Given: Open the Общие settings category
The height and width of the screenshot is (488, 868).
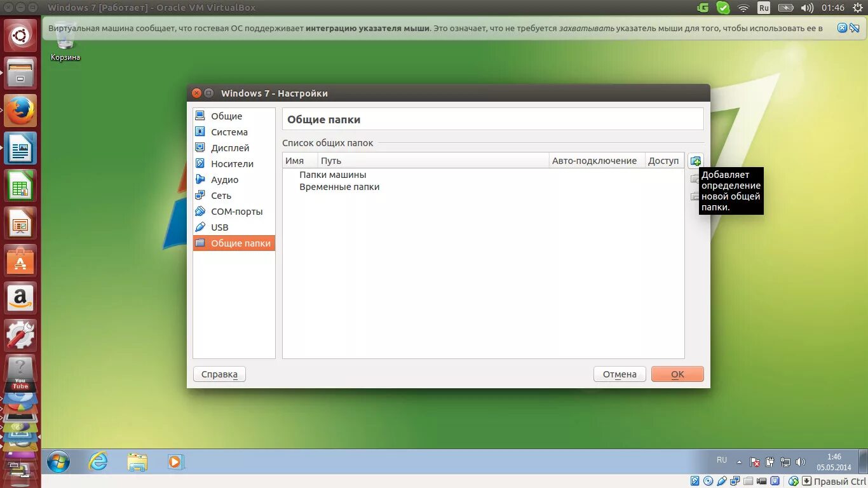Looking at the screenshot, I should click(234, 116).
